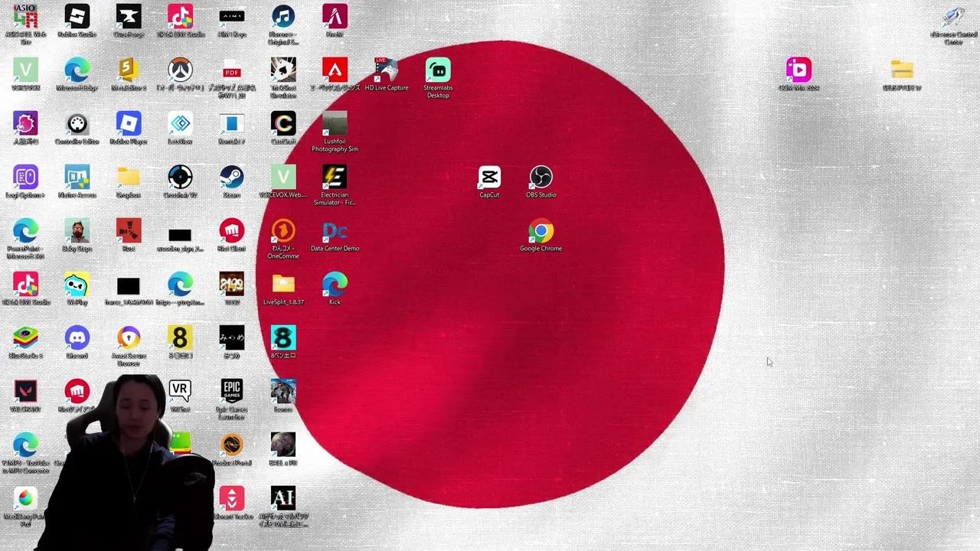Launch the FiveM desktop shortcut

(335, 17)
